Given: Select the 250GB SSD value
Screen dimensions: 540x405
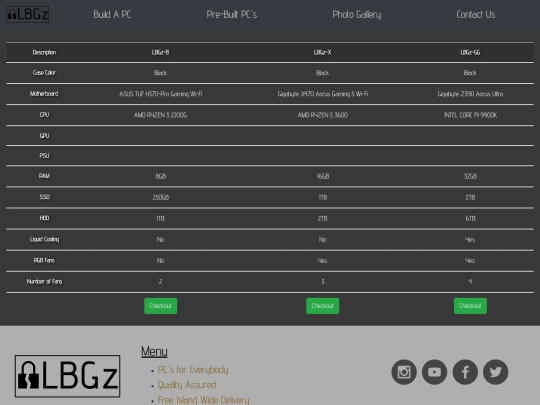Looking at the screenshot, I should click(160, 197).
